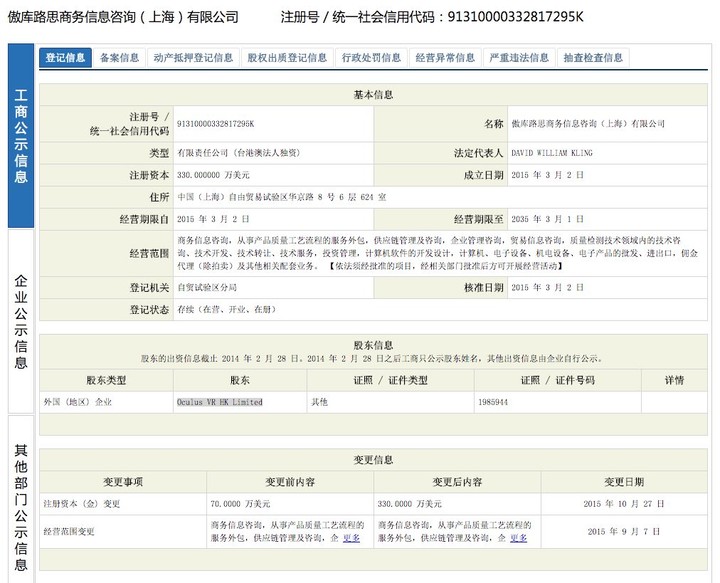Viewport: 720px width, 583px height.
Task: Click the certificate number 1985944 cell
Action: 493,402
